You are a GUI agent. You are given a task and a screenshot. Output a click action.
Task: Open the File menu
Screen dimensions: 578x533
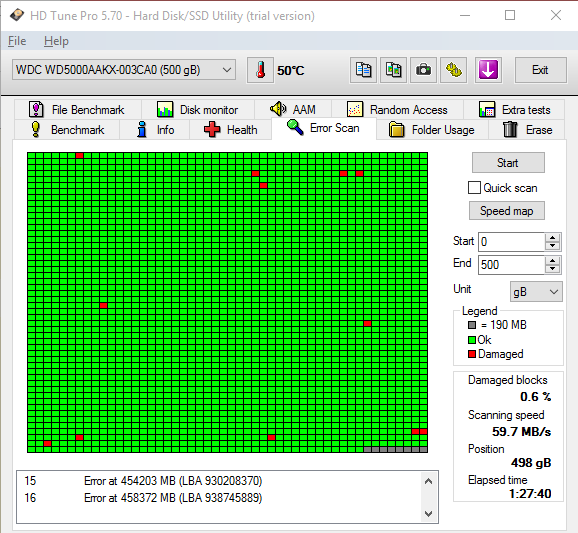click(17, 41)
